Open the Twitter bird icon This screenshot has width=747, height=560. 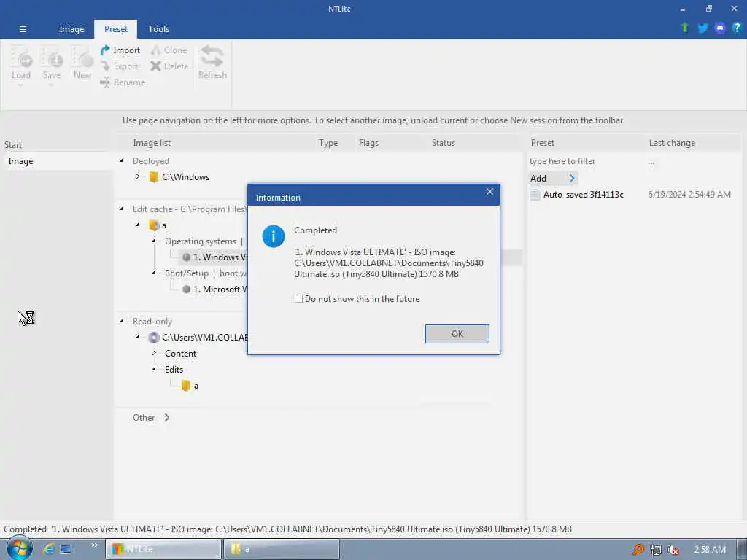[703, 28]
